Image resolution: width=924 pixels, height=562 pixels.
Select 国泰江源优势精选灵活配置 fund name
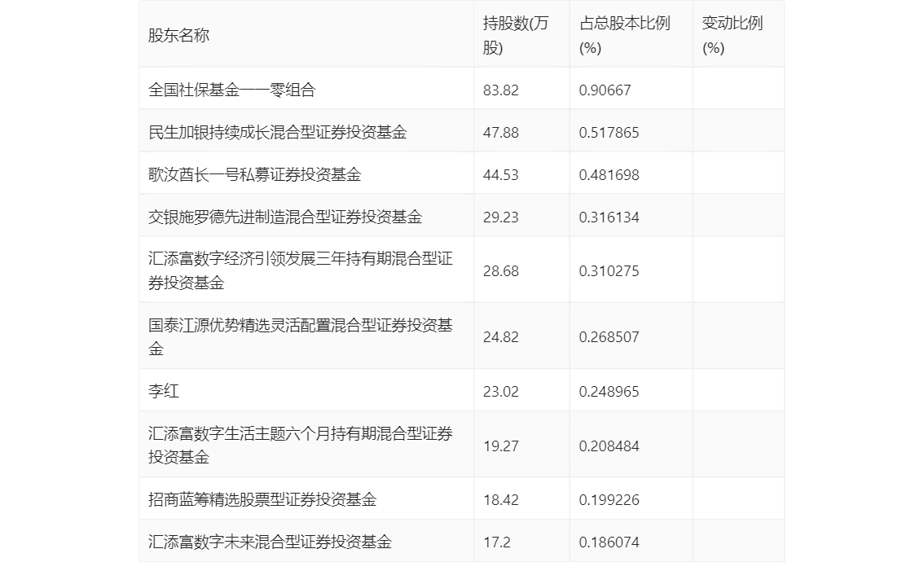click(x=300, y=336)
